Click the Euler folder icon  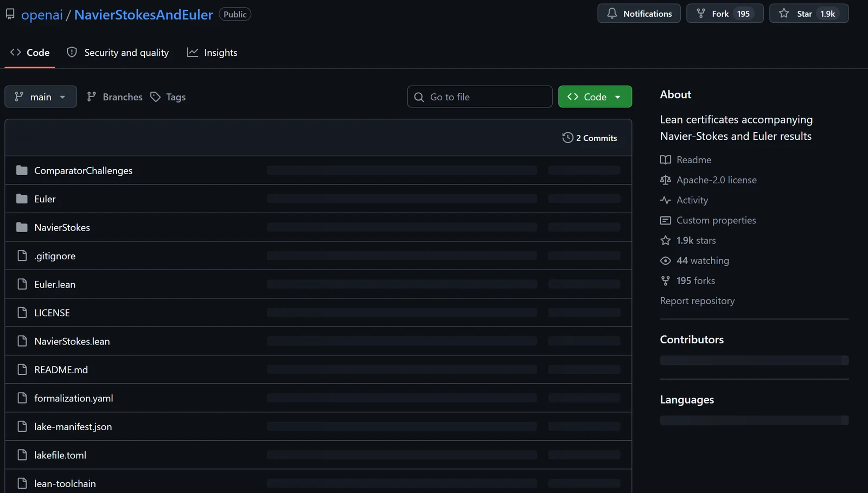coord(22,199)
